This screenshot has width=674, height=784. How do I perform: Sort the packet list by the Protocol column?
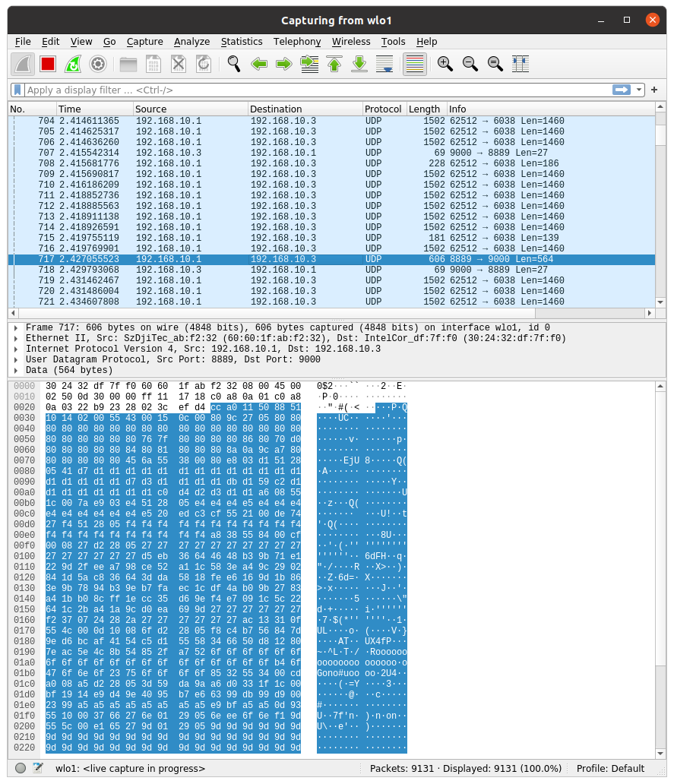coord(383,109)
